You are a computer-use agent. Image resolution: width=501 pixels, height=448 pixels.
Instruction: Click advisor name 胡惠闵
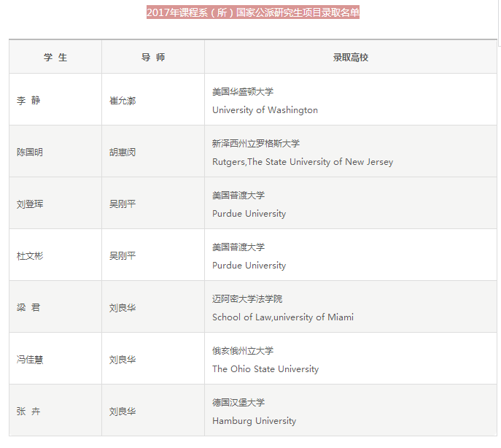coord(123,152)
